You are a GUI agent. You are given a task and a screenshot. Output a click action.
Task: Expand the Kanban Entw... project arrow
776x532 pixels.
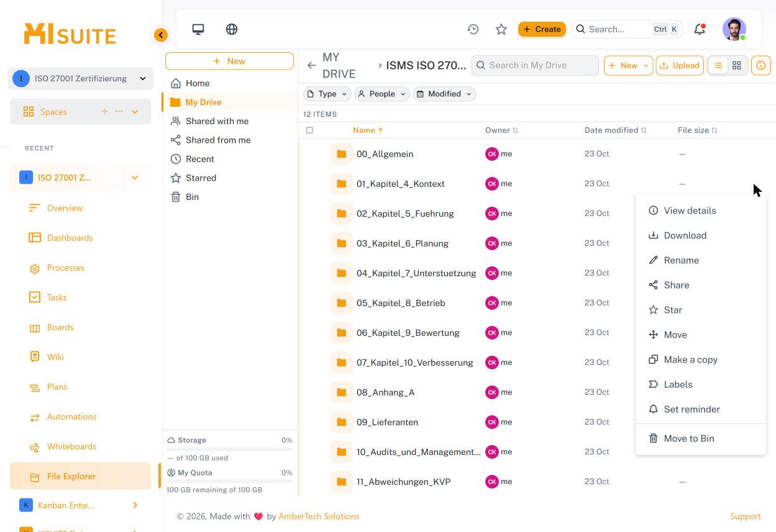[x=135, y=505]
